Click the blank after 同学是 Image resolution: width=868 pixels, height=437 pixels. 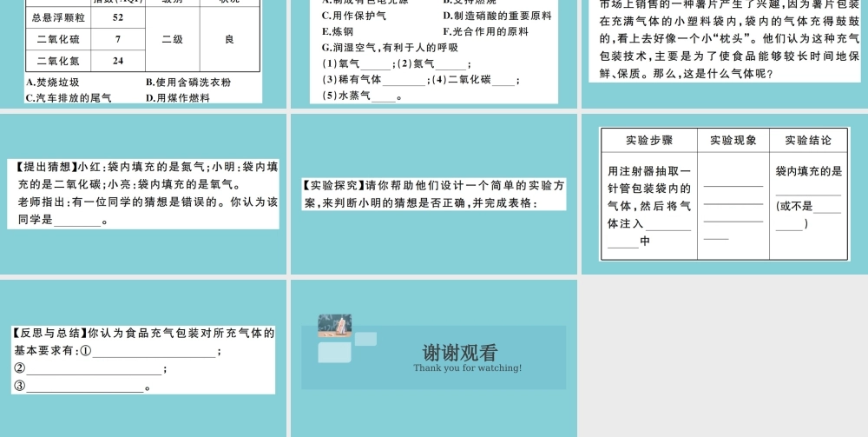tap(77, 221)
